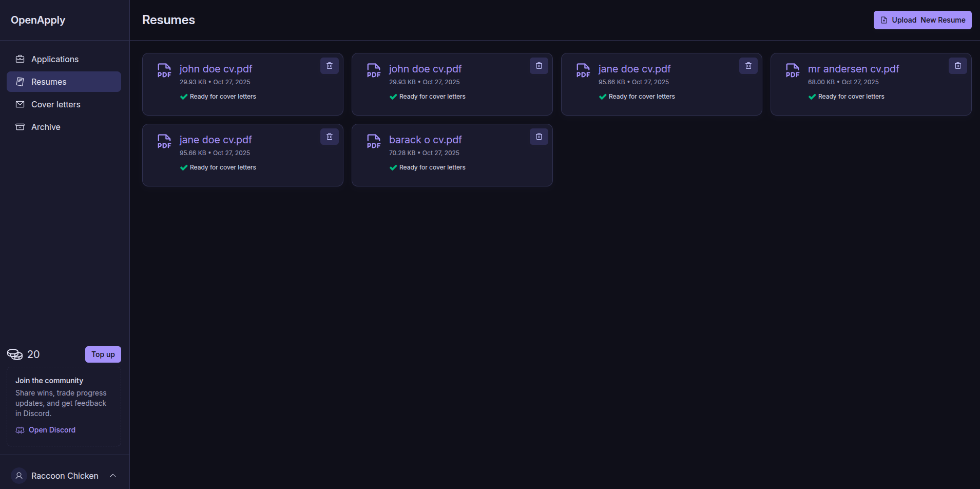Expand the Raccoon Chicken account menu chevron
Image resolution: width=980 pixels, height=489 pixels.
pos(113,476)
